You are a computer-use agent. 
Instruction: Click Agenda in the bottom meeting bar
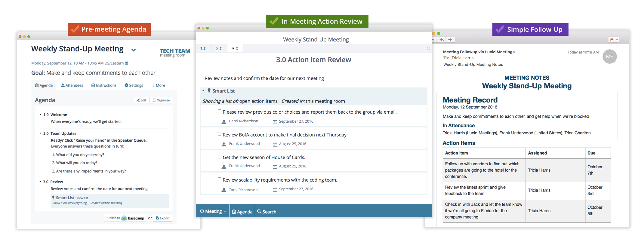[242, 212]
